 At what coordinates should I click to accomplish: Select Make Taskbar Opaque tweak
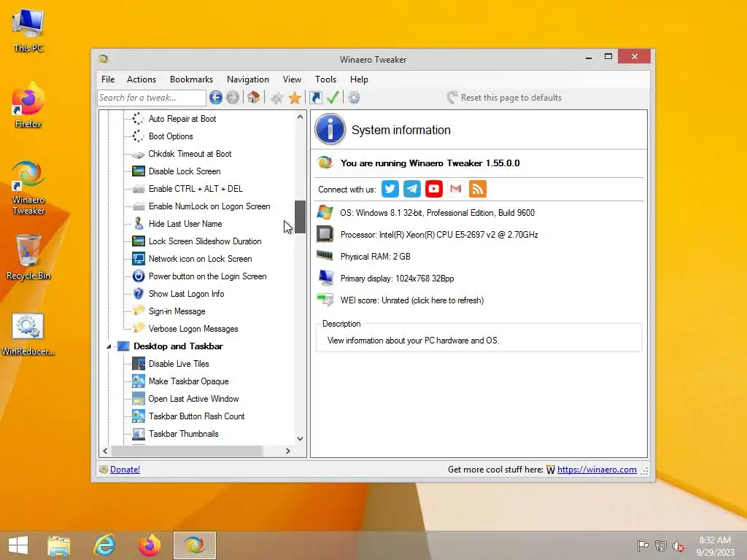coord(188,381)
